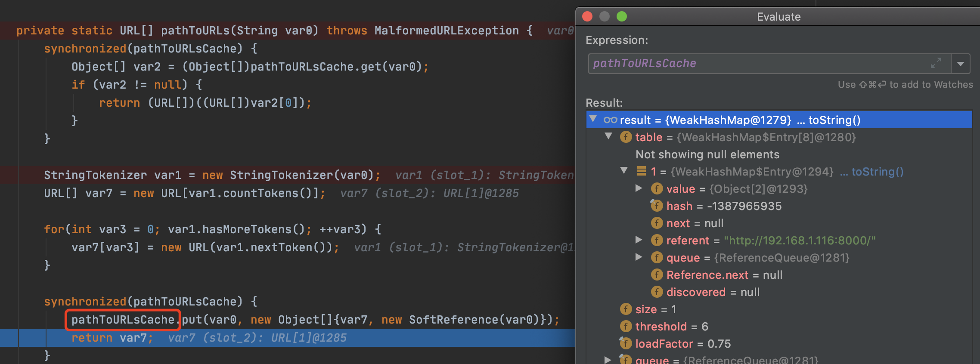Viewport: 980px width, 364px height.
Task: Expand the value Object[2] node
Action: (639, 188)
